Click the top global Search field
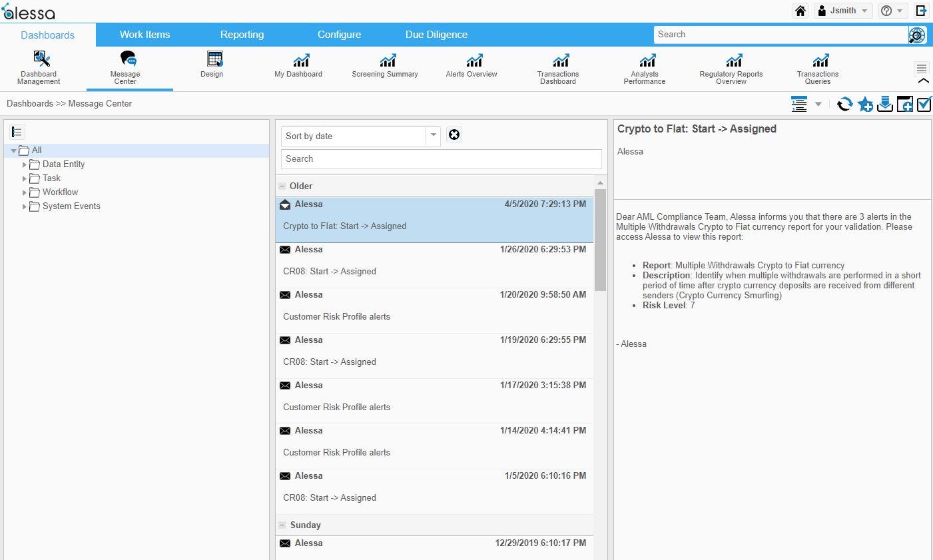The image size is (933, 560). [781, 35]
